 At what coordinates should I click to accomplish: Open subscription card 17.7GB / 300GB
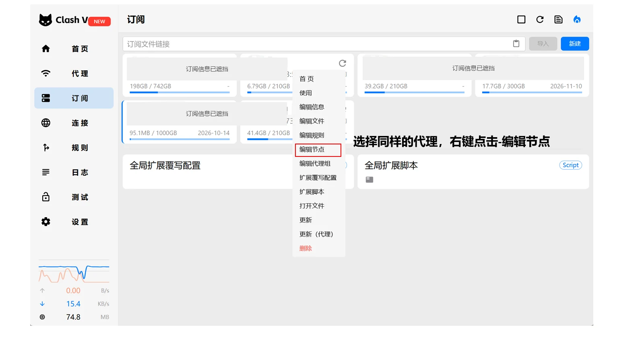(532, 75)
